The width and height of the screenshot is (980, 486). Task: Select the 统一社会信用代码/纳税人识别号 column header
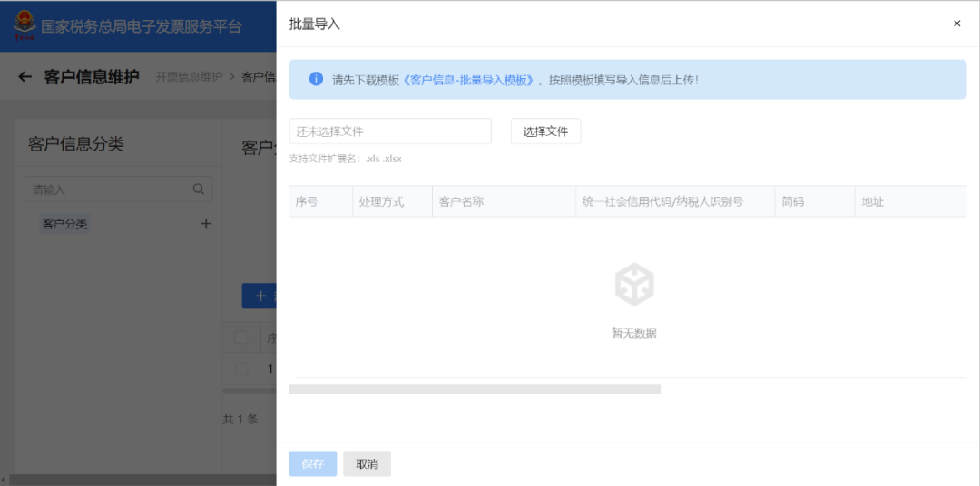pyautogui.click(x=675, y=202)
